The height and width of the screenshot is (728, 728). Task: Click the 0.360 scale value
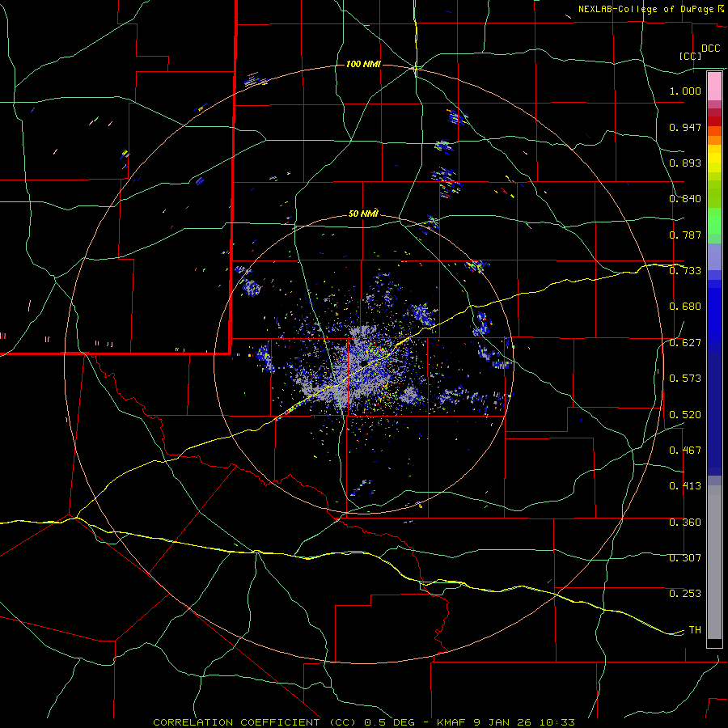(x=685, y=523)
